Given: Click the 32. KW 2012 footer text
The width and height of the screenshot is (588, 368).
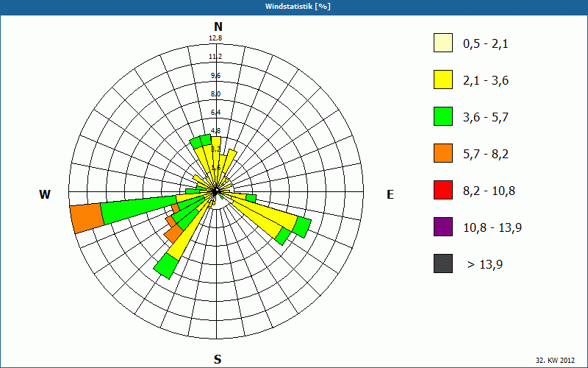Looking at the screenshot, I should [555, 360].
